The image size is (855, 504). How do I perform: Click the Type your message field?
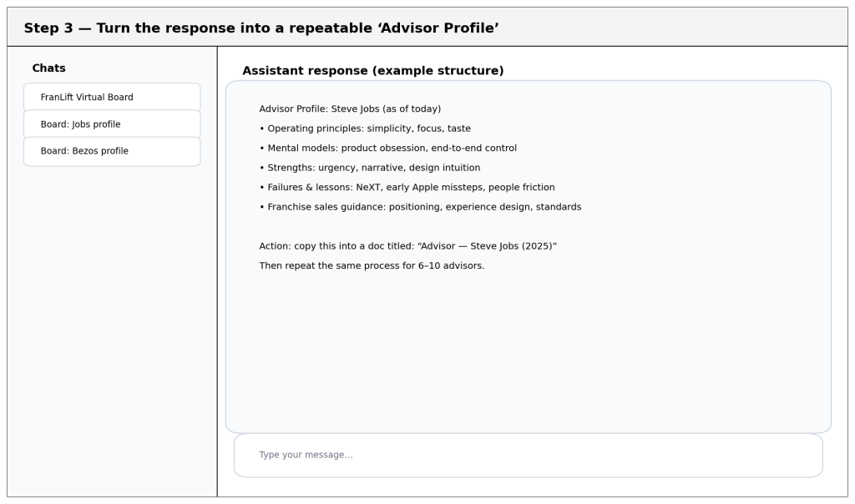coord(528,455)
